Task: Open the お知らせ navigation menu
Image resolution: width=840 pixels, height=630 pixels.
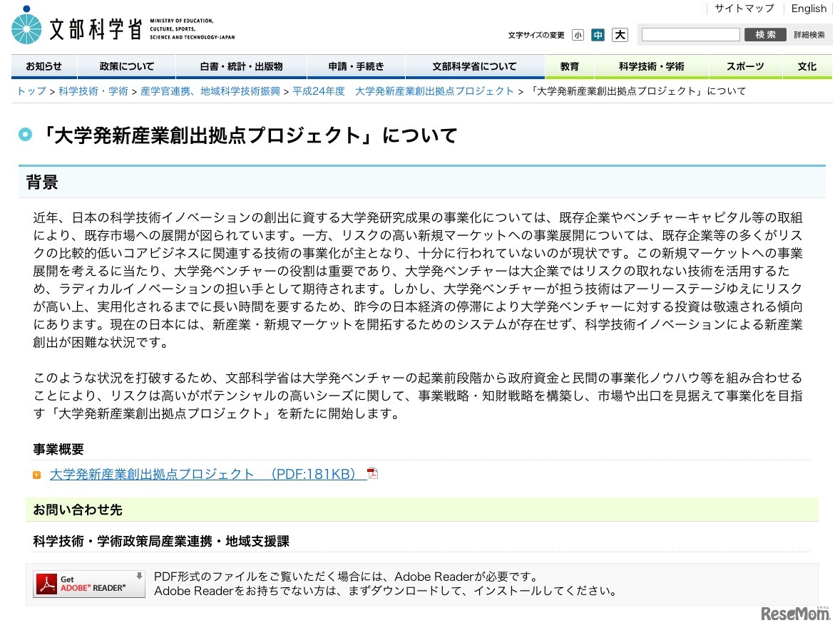Action: [x=43, y=66]
